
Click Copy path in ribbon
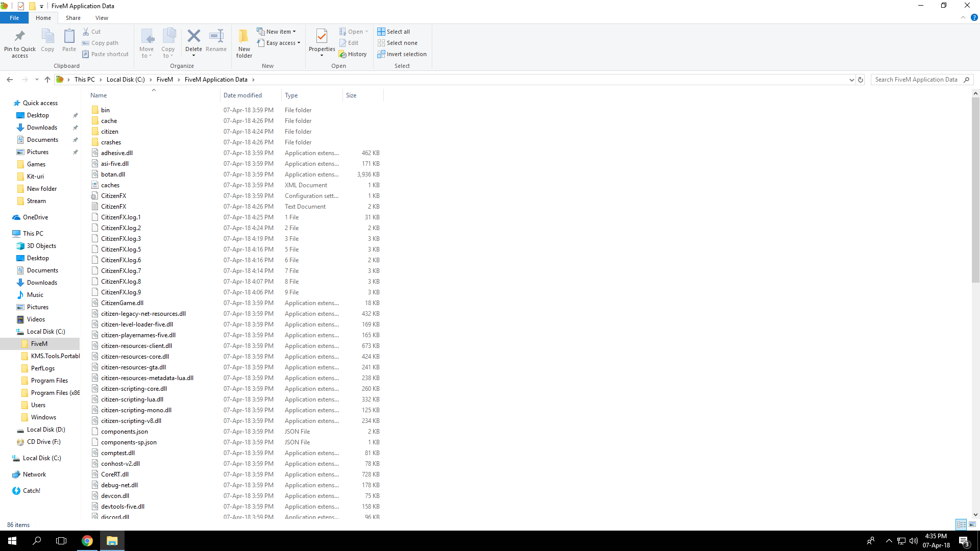[x=100, y=43]
